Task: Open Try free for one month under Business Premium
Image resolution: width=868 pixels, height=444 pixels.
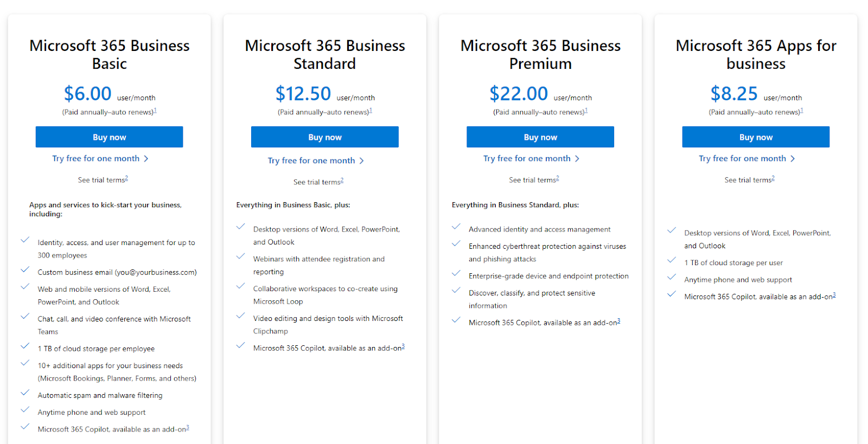Action: click(x=527, y=158)
